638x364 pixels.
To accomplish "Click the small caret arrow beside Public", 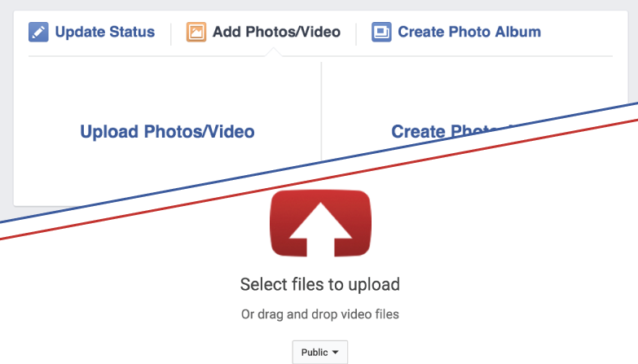I will [x=335, y=353].
